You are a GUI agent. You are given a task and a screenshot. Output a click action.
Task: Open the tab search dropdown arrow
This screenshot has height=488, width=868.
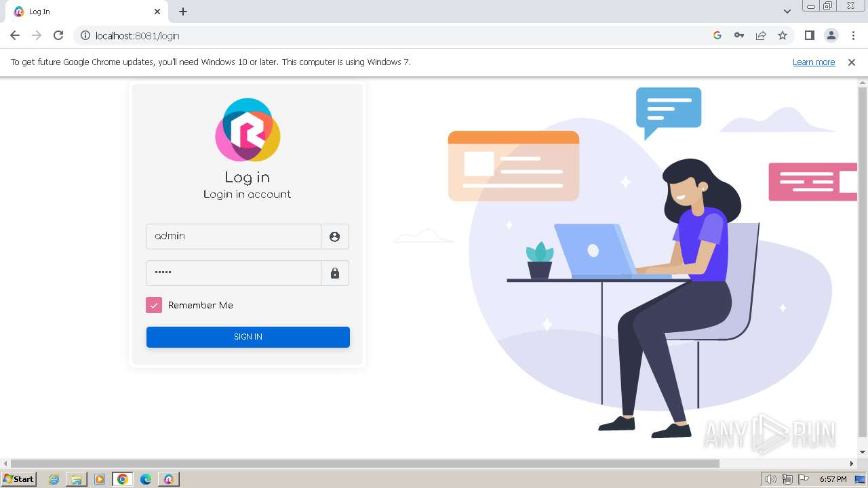787,12
